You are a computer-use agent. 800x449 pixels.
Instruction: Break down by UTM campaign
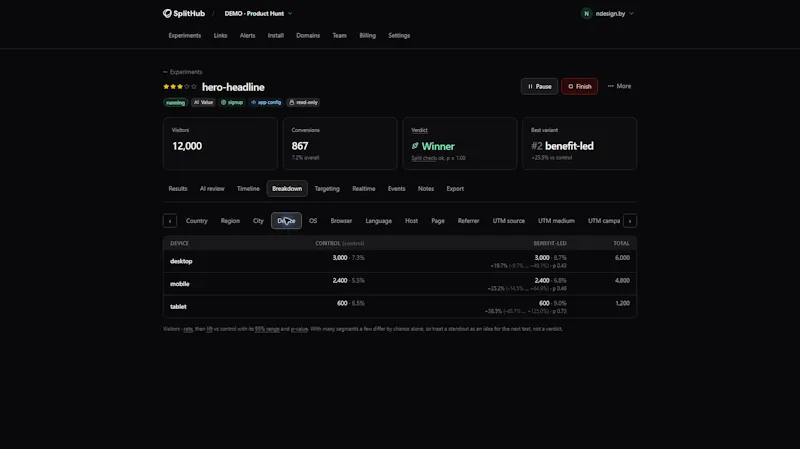click(604, 221)
